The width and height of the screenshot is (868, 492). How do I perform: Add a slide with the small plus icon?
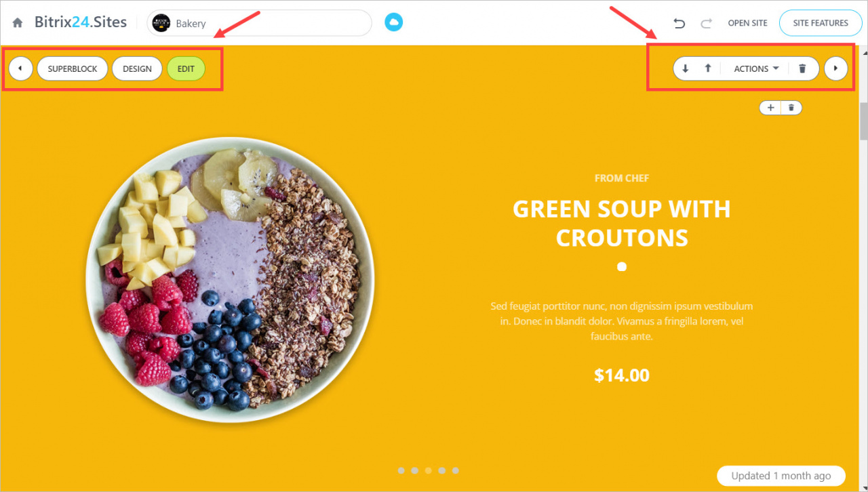tap(770, 108)
